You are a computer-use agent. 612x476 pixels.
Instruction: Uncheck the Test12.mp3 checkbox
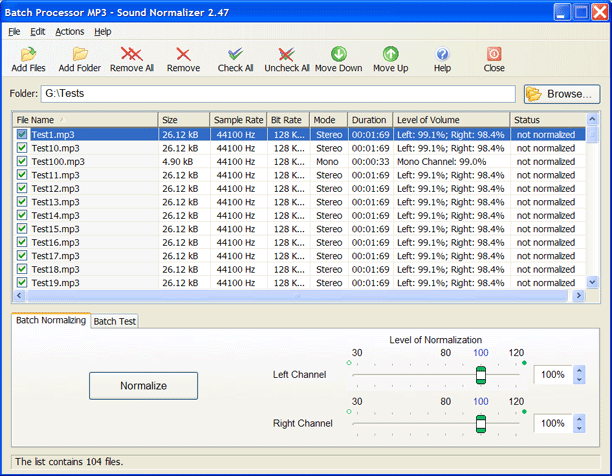coord(22,188)
